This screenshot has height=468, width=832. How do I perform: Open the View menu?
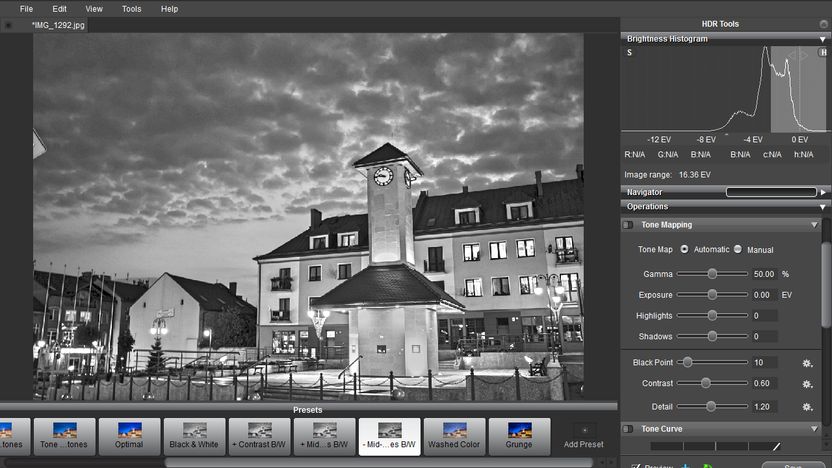pyautogui.click(x=94, y=9)
